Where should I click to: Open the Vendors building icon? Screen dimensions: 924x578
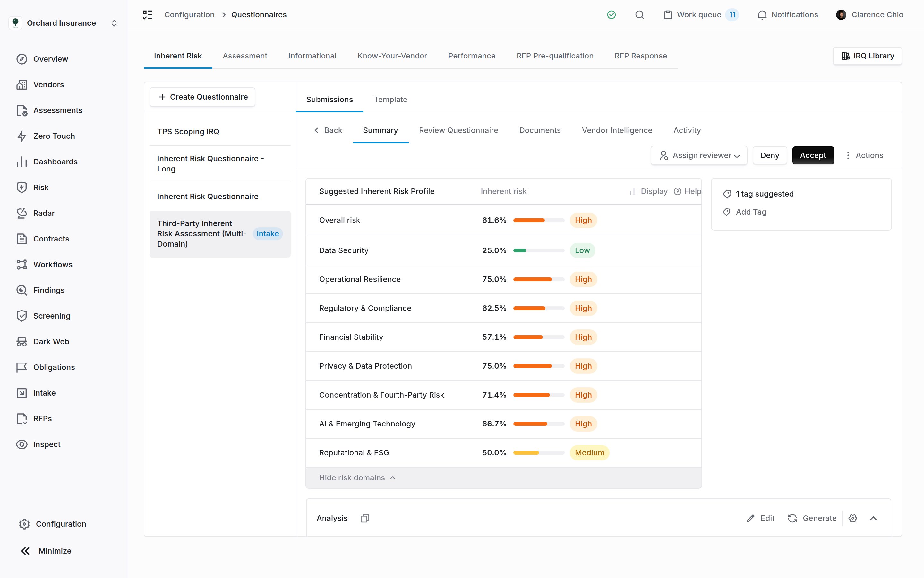pyautogui.click(x=22, y=84)
